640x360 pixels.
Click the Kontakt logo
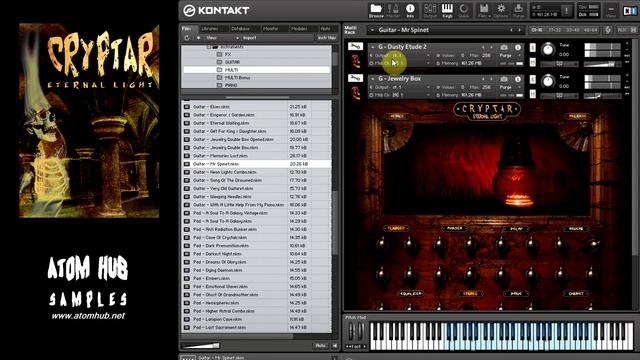pos(216,11)
